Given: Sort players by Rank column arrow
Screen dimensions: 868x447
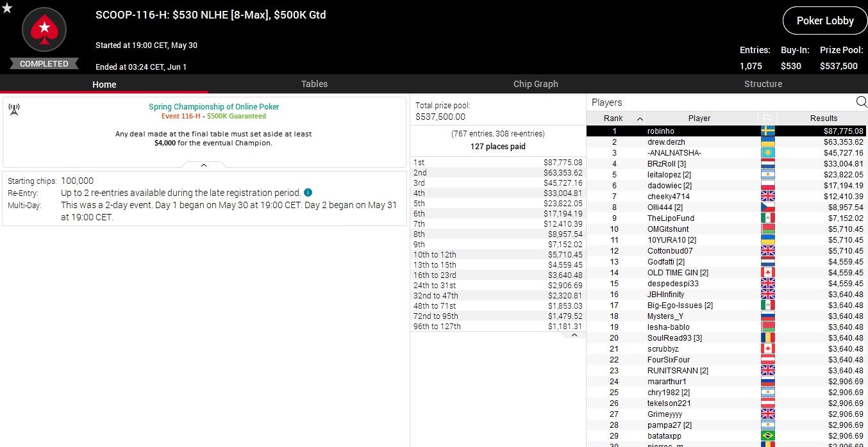Looking at the screenshot, I should [x=640, y=118].
